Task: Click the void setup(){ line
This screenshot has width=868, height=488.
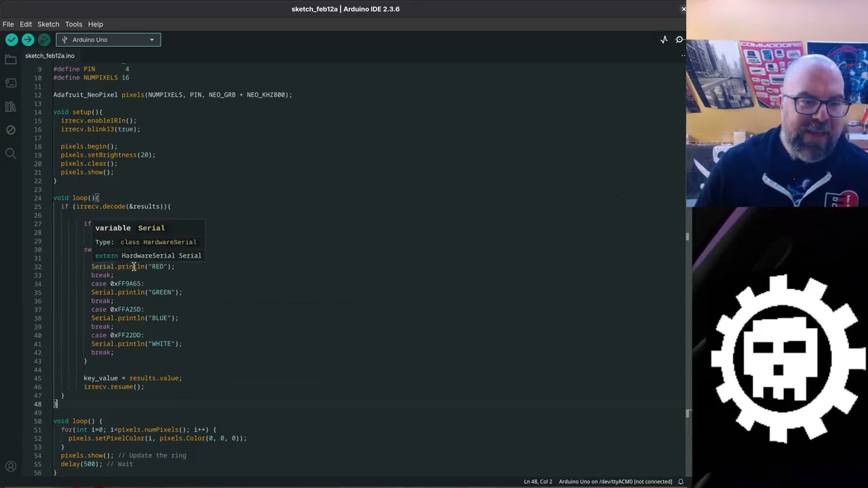Action: [78, 112]
